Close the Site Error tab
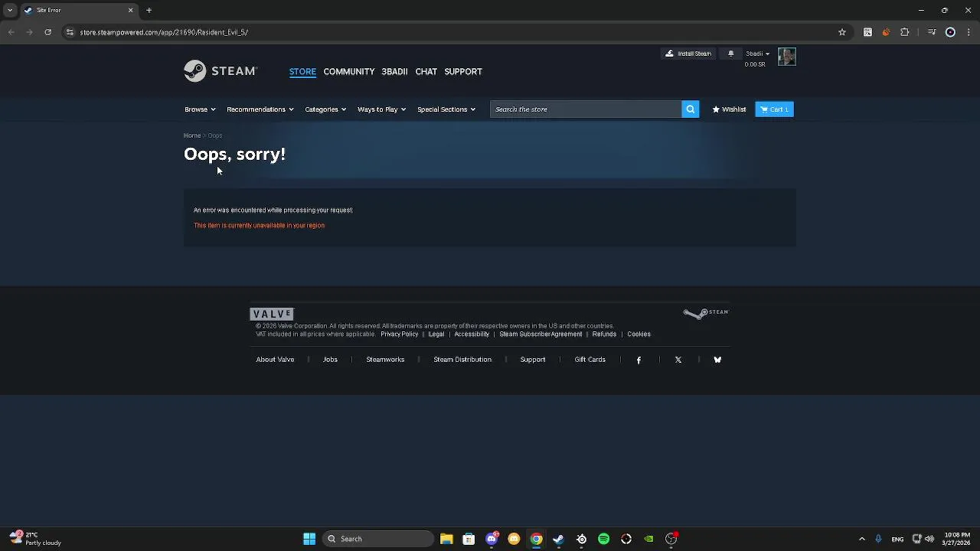The image size is (980, 551). pyautogui.click(x=130, y=10)
